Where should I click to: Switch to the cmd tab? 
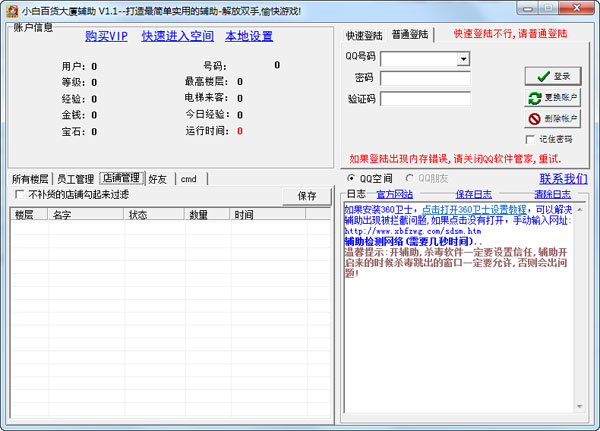point(189,179)
